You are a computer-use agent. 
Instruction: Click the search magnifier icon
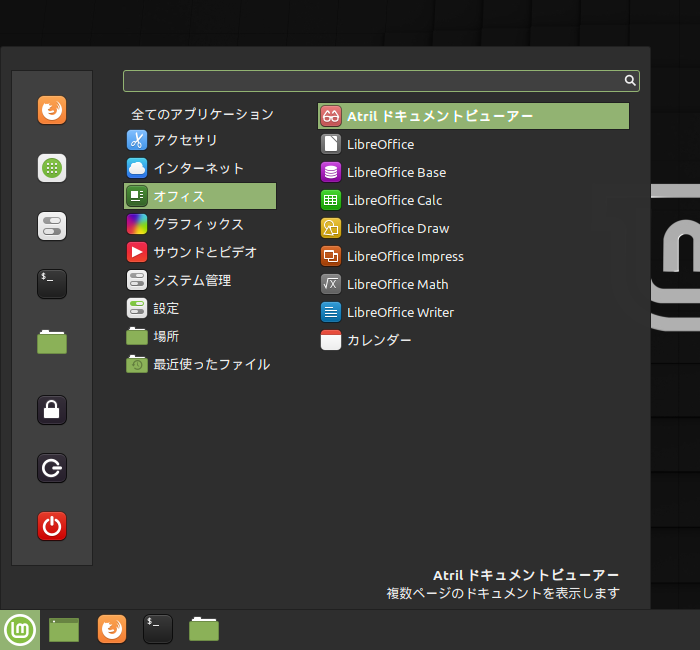(x=629, y=80)
